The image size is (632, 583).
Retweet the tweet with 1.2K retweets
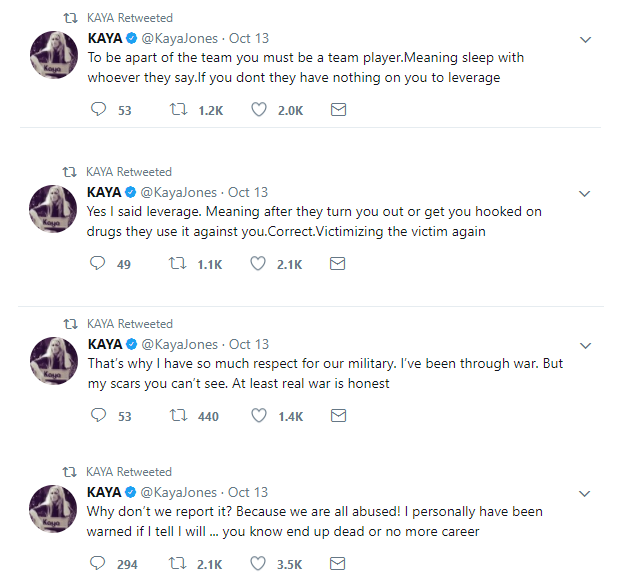coord(179,110)
